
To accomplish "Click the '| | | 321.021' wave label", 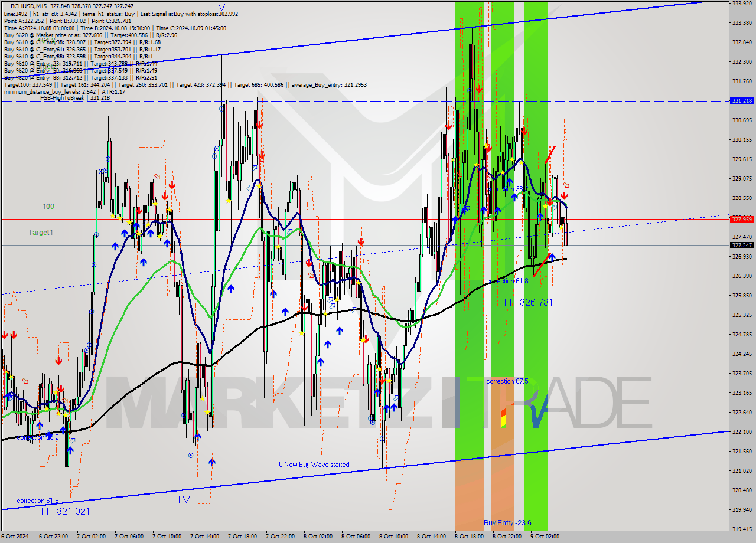I will coord(65,511).
